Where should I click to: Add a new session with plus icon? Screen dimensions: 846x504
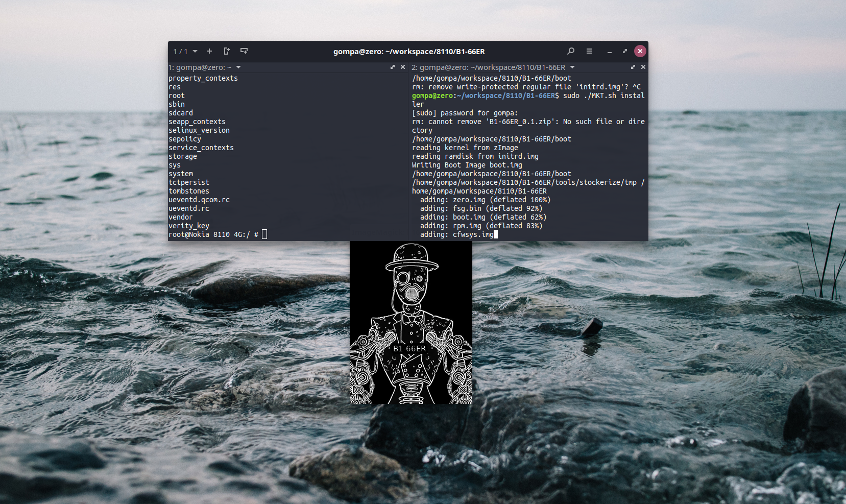click(x=209, y=51)
